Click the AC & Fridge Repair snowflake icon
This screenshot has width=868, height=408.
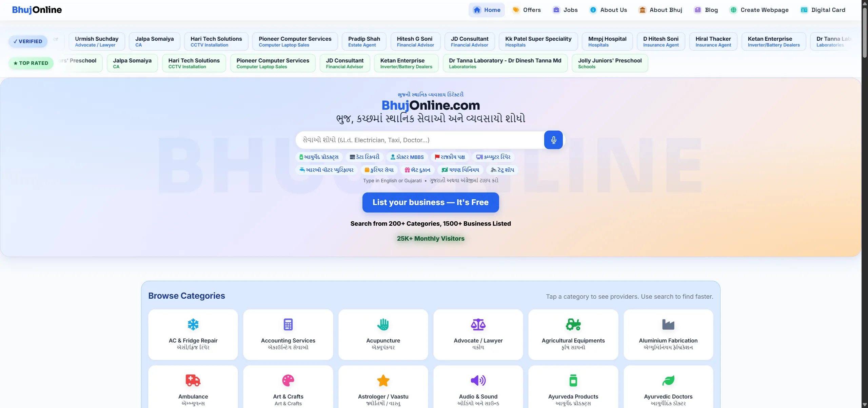pyautogui.click(x=193, y=324)
